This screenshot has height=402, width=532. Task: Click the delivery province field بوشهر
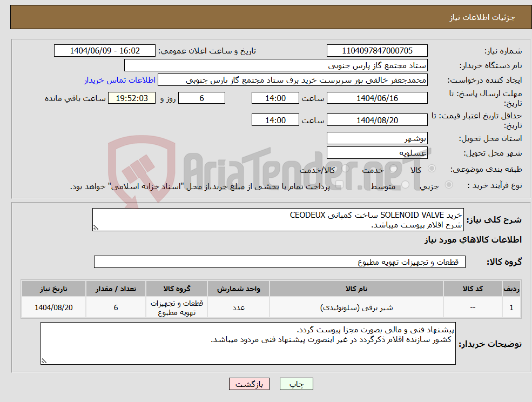pos(377,138)
